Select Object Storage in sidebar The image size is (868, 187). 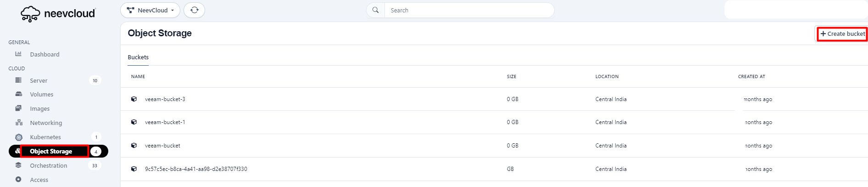click(x=51, y=151)
